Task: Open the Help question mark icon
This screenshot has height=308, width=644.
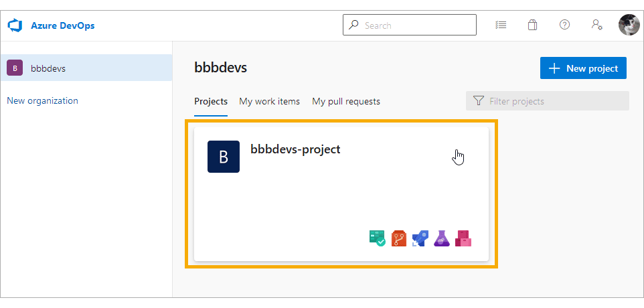Action: [565, 25]
